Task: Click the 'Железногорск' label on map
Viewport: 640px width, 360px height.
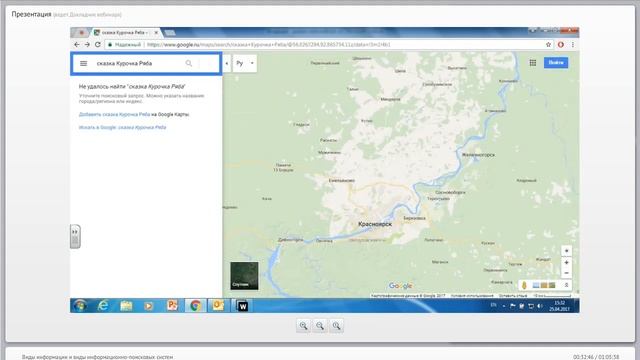Action: [x=478, y=155]
